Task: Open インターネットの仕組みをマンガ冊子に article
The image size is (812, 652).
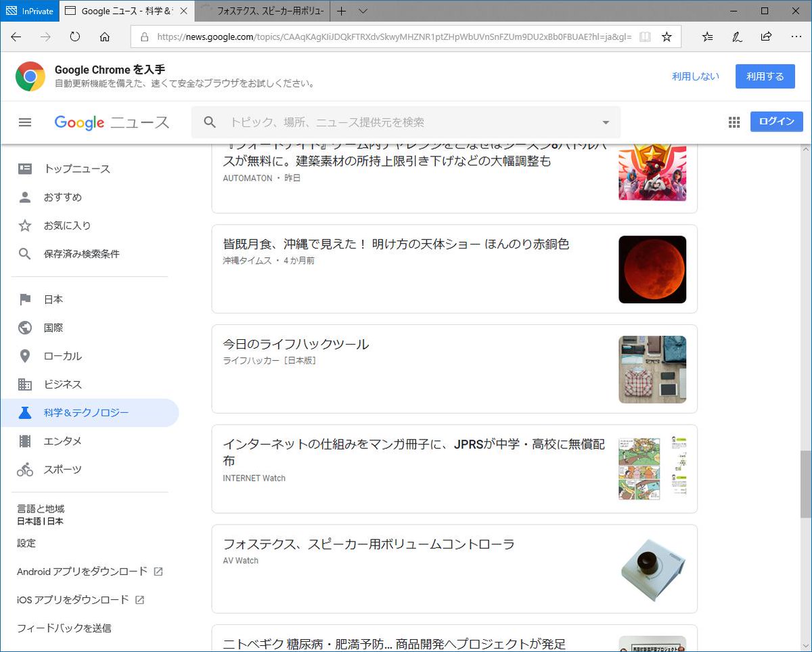Action: point(414,452)
